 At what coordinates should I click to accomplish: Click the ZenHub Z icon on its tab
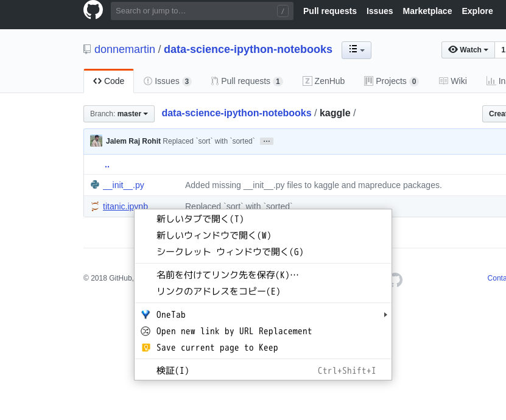307,80
